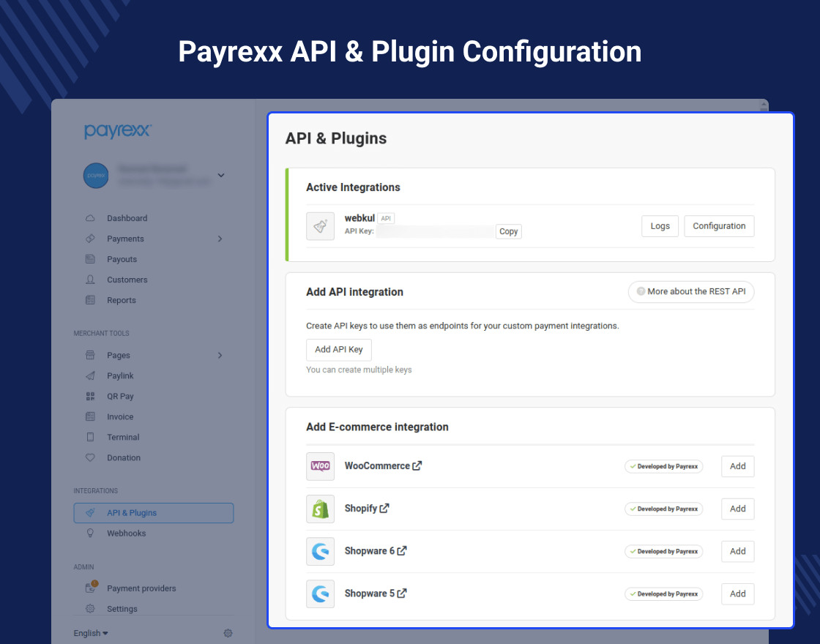Click the page scrollbar up arrow
Image resolution: width=820 pixels, height=644 pixels.
click(x=764, y=105)
